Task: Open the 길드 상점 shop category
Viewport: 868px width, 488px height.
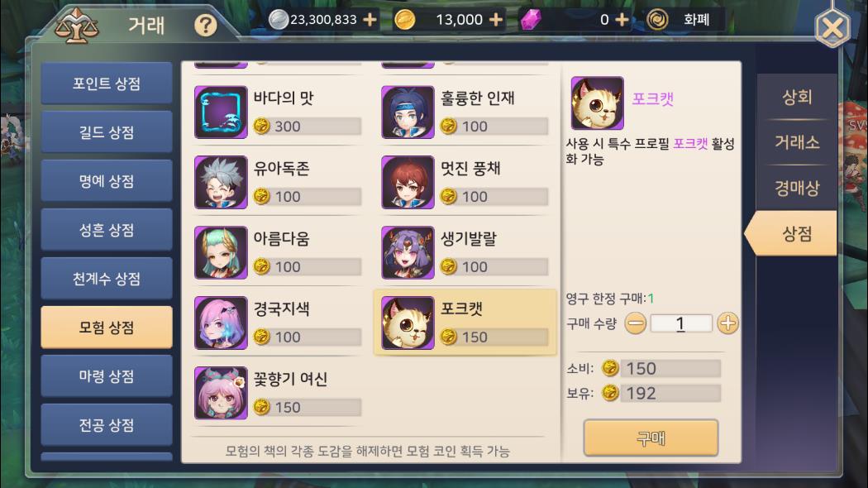Action: (x=107, y=132)
